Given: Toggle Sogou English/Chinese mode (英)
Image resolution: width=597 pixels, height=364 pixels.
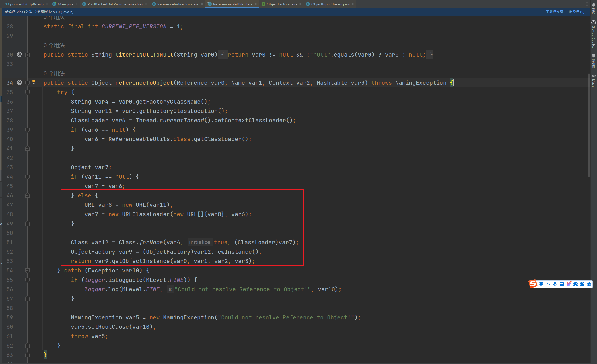Looking at the screenshot, I should point(541,284).
